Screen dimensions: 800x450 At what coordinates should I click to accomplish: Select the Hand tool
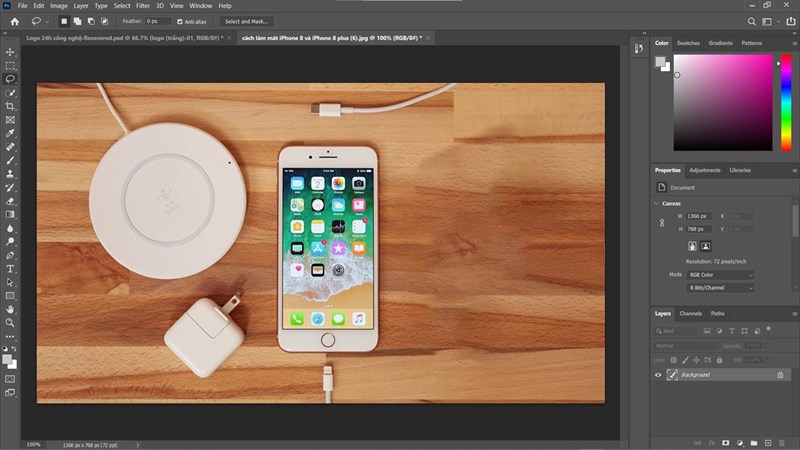10,309
